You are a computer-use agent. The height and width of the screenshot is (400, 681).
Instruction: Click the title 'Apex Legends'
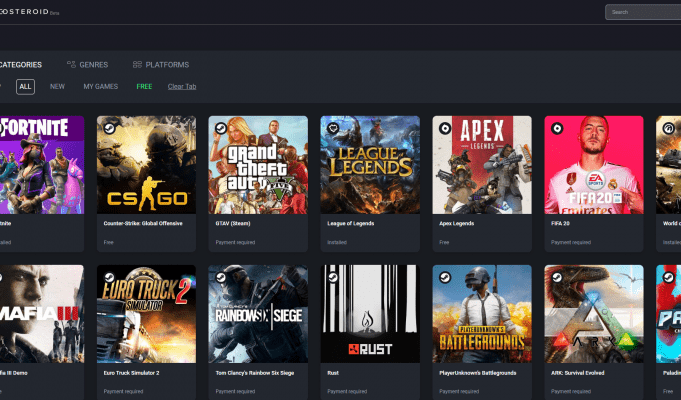pos(456,223)
